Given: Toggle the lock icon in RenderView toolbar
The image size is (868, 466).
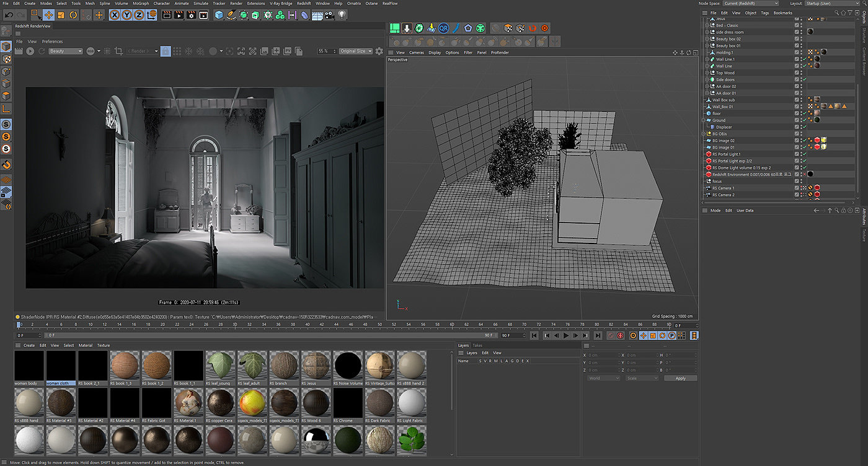Looking at the screenshot, I should point(166,51).
